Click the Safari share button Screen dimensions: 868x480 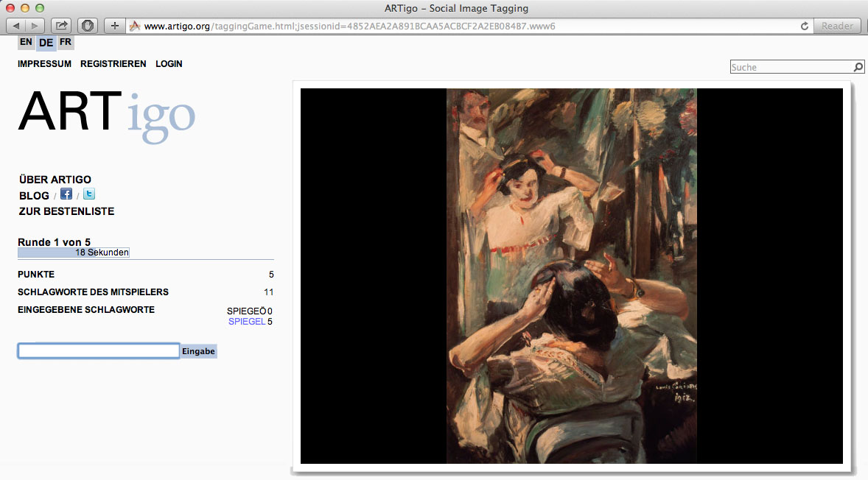60,26
